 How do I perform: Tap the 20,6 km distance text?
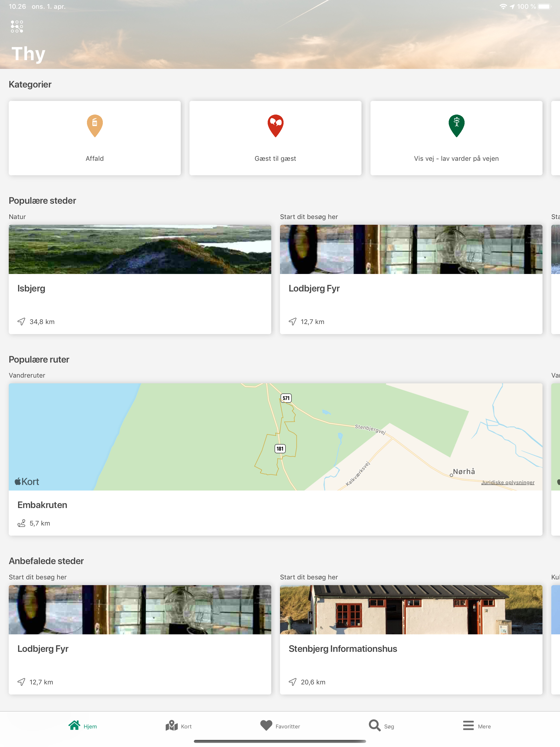tap(313, 682)
